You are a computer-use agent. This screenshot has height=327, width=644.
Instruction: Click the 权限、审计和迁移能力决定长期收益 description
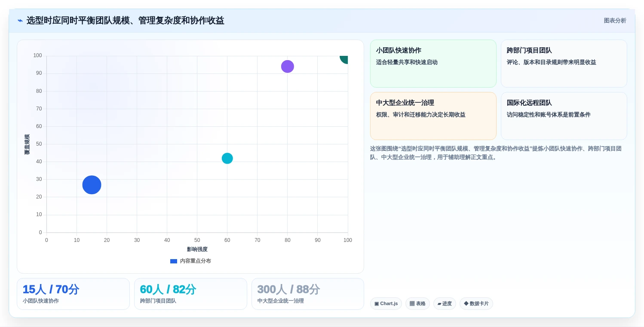pos(420,115)
